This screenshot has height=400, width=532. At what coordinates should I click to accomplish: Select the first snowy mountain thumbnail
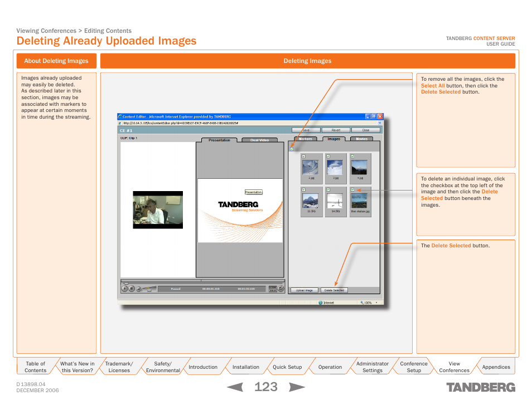311,168
